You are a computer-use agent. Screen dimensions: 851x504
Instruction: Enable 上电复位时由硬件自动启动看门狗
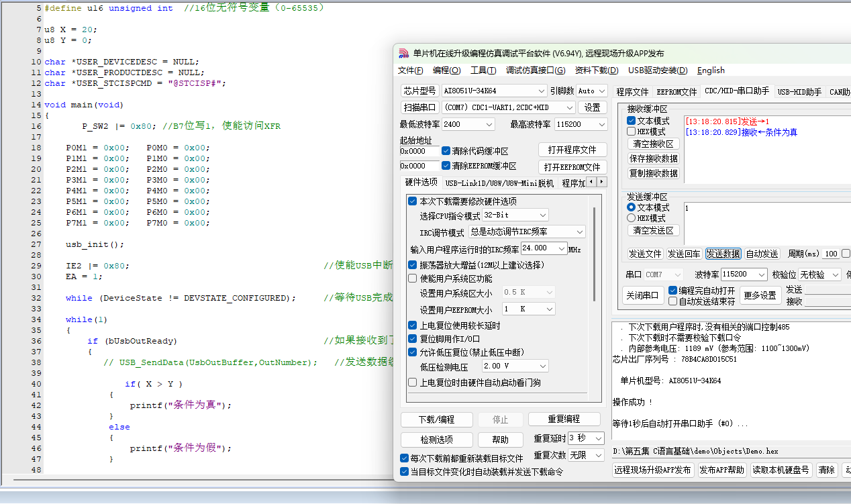tap(413, 383)
